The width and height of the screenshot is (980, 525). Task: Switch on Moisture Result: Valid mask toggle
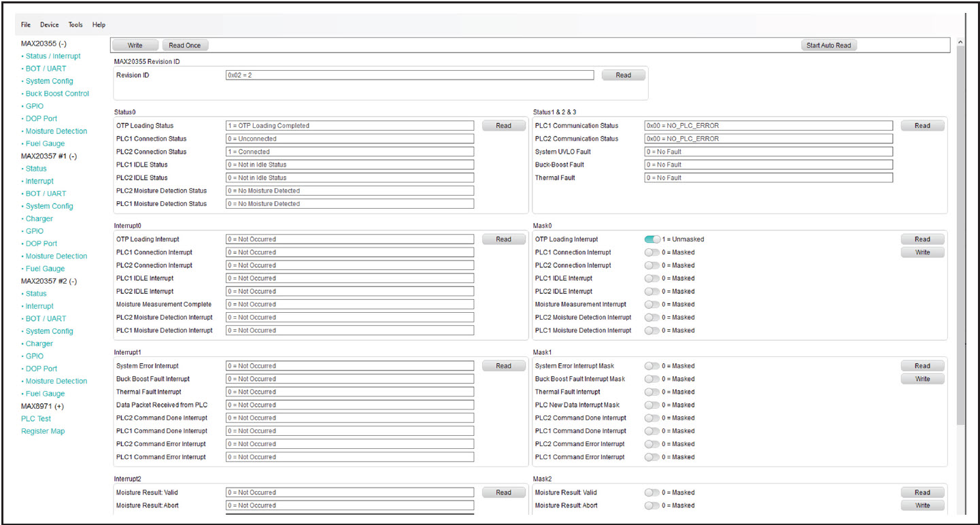pos(652,492)
